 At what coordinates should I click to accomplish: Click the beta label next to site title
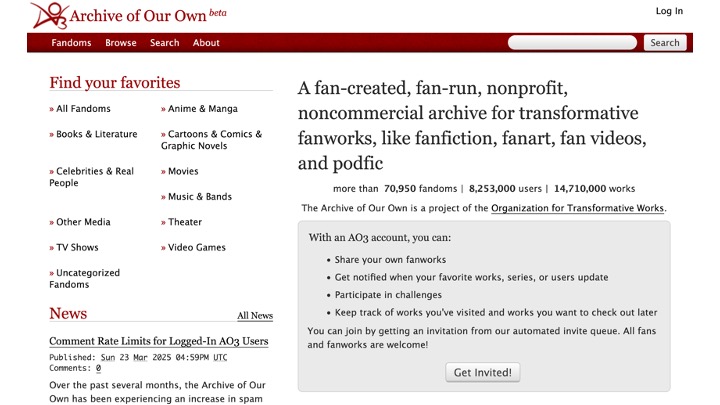tap(218, 12)
